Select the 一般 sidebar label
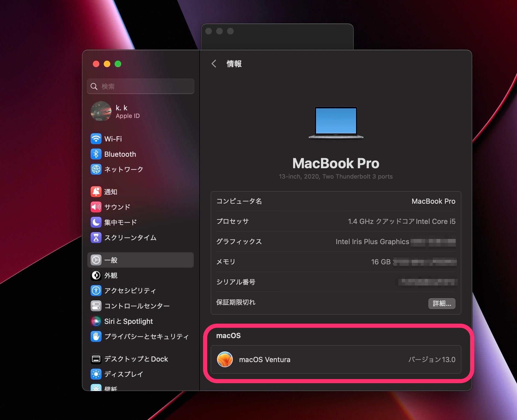Image resolution: width=517 pixels, height=420 pixels. [111, 260]
